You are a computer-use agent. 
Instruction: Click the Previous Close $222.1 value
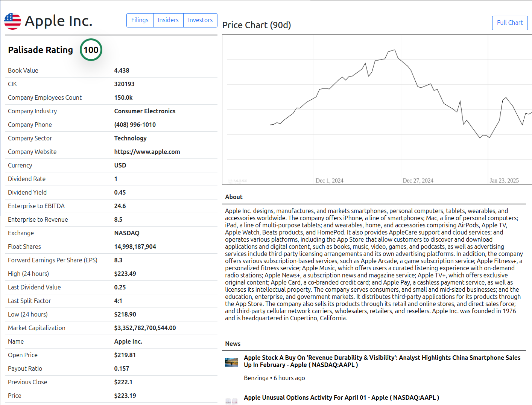(123, 382)
